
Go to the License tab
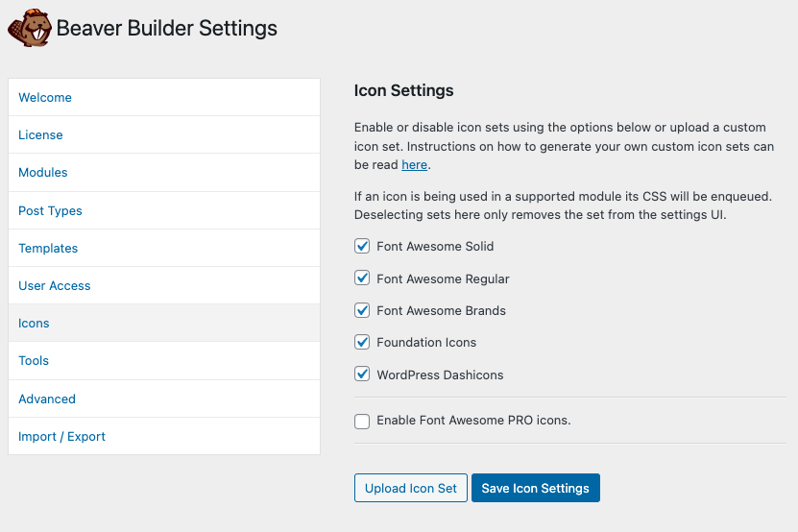click(164, 134)
